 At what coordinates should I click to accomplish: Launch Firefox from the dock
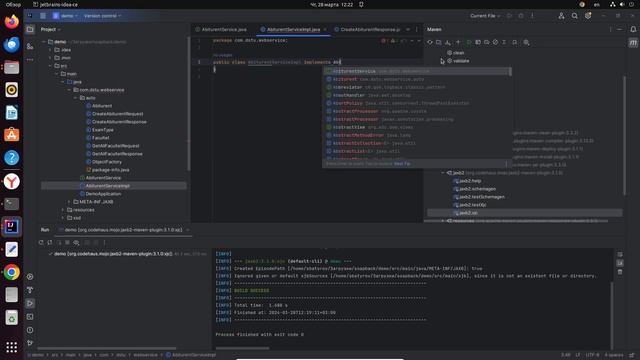click(x=11, y=21)
